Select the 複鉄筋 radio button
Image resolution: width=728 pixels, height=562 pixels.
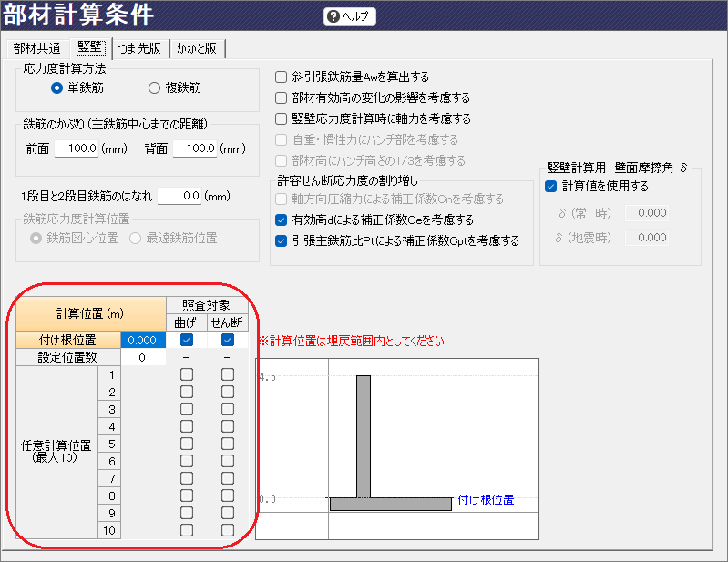point(153,88)
